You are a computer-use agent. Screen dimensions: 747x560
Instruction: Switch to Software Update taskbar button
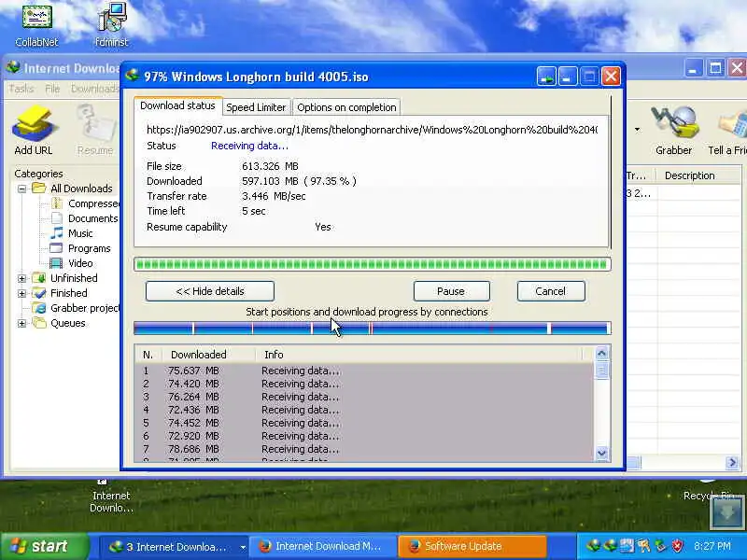tap(472, 546)
